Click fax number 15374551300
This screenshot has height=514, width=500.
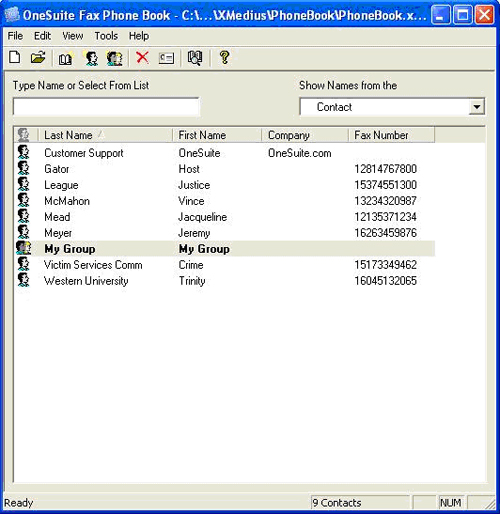point(386,185)
